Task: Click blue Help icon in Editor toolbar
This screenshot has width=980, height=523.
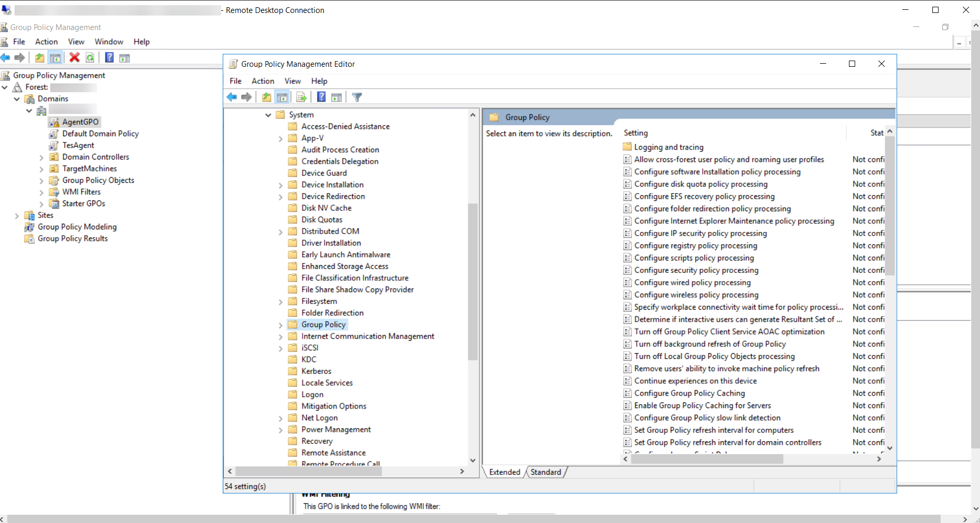Action: click(321, 97)
